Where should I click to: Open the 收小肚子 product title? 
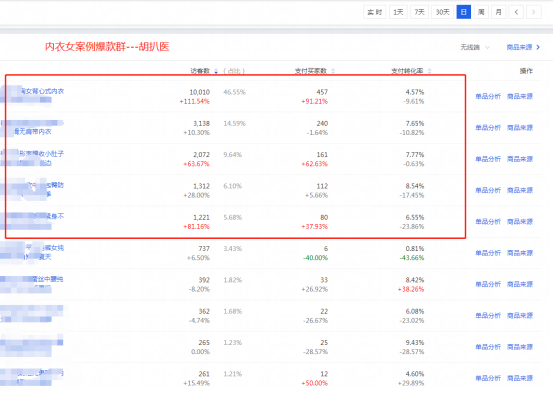42,154
